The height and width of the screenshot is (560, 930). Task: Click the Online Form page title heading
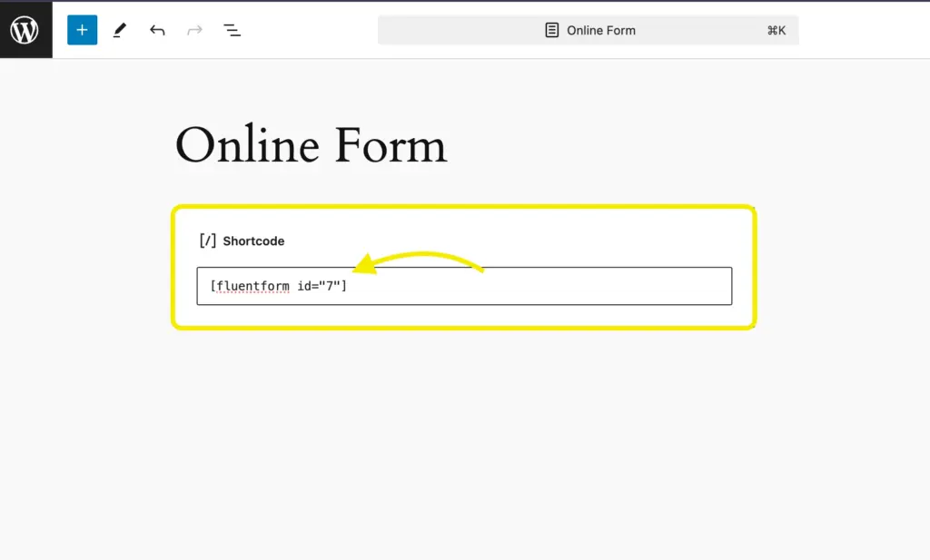point(311,145)
